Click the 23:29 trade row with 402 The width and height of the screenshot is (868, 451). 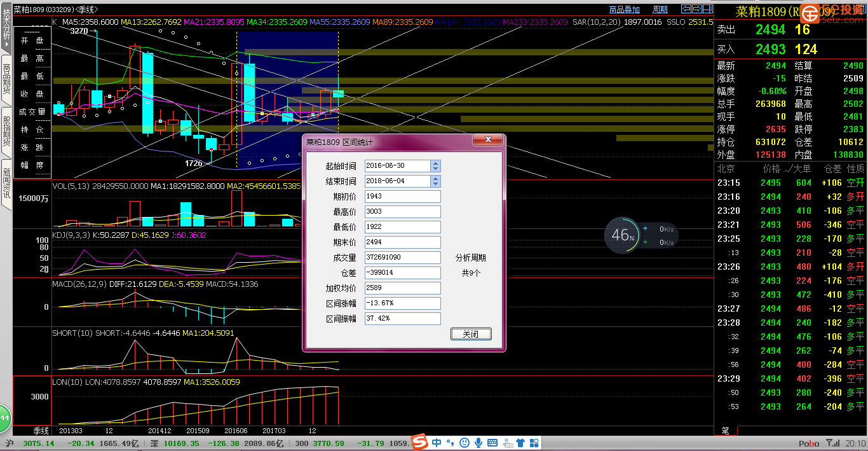click(791, 378)
